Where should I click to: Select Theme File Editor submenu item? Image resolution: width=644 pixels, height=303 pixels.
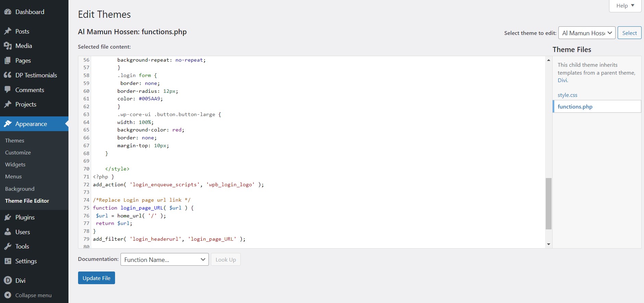(x=27, y=201)
